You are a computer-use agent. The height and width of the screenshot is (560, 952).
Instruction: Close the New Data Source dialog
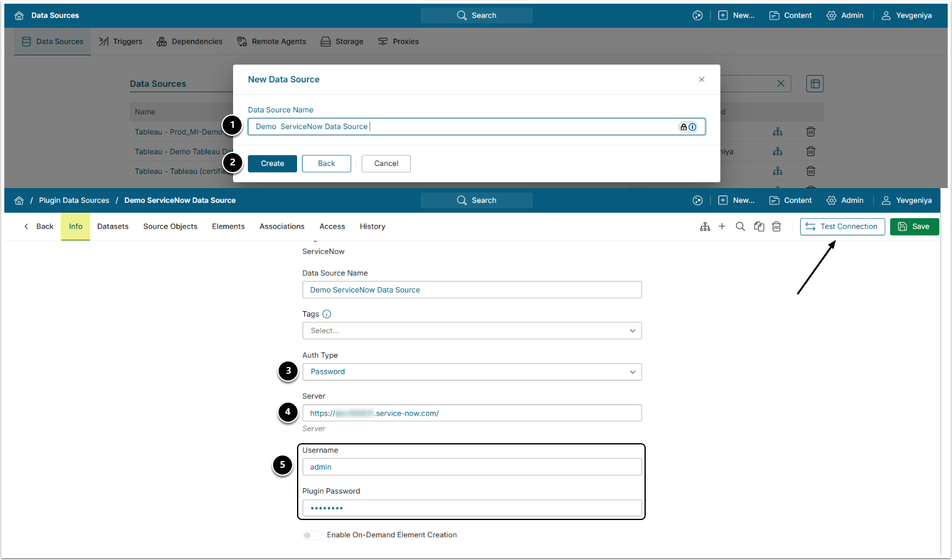[x=702, y=79]
